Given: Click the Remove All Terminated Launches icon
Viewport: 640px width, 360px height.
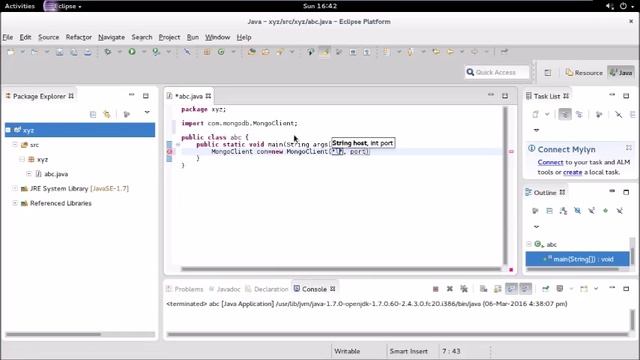Looking at the screenshot, I should (464, 289).
